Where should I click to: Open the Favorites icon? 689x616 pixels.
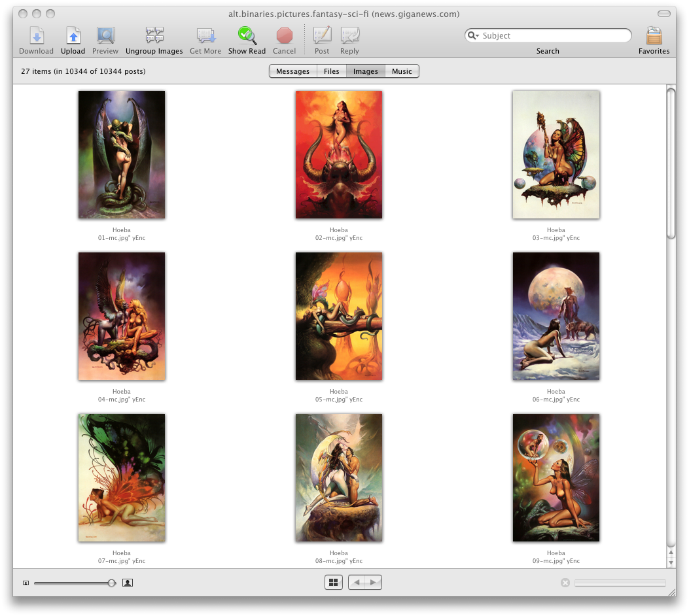click(x=654, y=35)
